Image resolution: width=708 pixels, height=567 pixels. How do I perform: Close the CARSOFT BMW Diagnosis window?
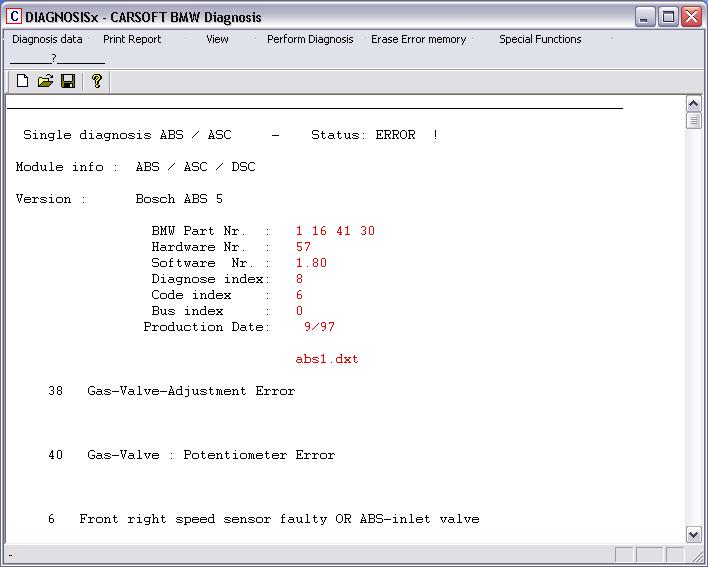pyautogui.click(x=691, y=16)
